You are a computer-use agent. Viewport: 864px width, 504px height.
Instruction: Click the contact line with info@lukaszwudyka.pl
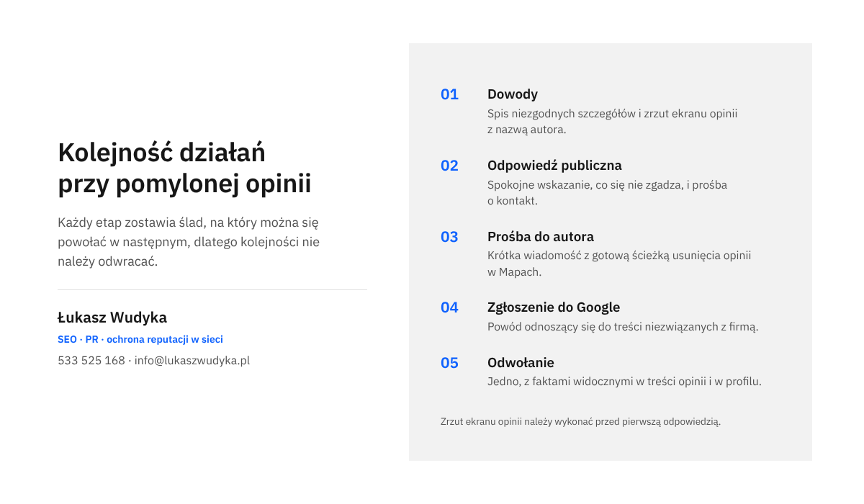[153, 360]
